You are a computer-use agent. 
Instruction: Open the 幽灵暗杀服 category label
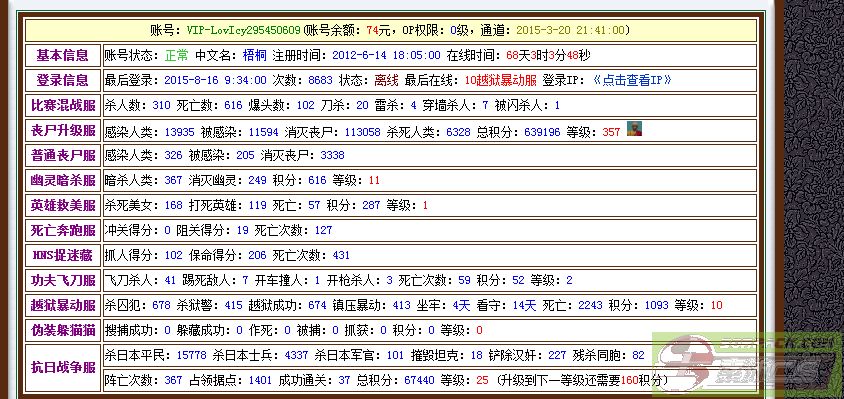coord(62,180)
